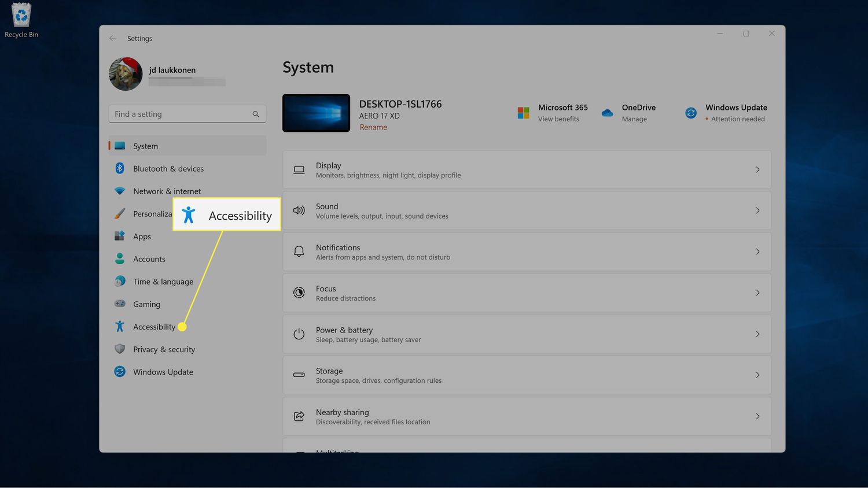Click the Notifications bell icon
Viewport: 868px width, 488px height.
(x=299, y=252)
